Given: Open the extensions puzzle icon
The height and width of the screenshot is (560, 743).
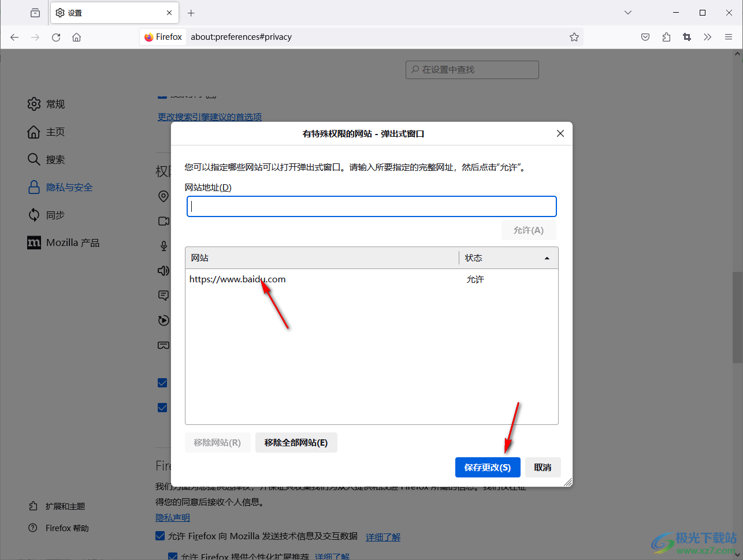Looking at the screenshot, I should click(x=666, y=37).
